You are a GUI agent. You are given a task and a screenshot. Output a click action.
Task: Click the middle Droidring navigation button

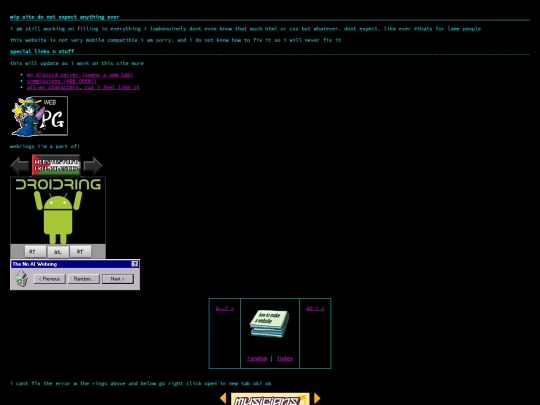(58, 252)
